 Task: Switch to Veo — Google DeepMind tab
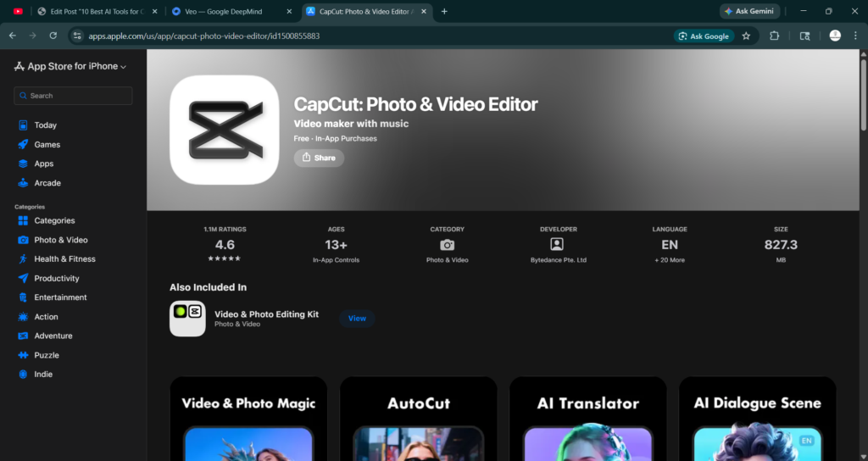225,12
